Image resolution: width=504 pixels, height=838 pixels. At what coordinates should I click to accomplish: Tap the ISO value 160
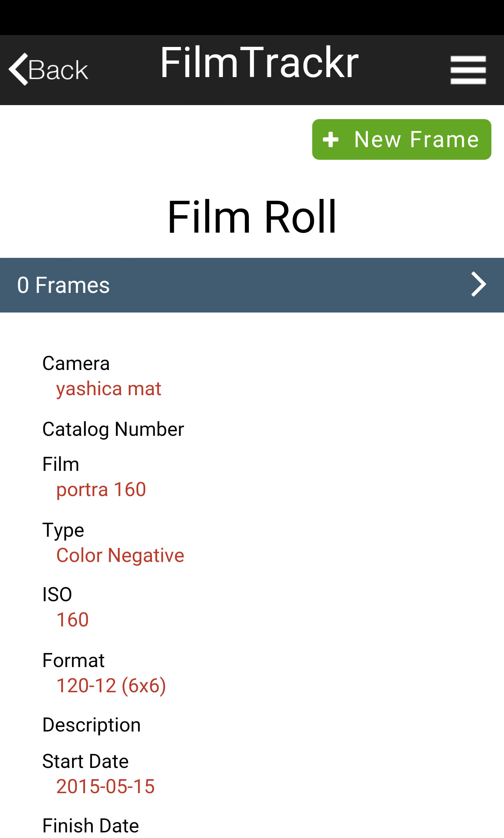(x=72, y=620)
